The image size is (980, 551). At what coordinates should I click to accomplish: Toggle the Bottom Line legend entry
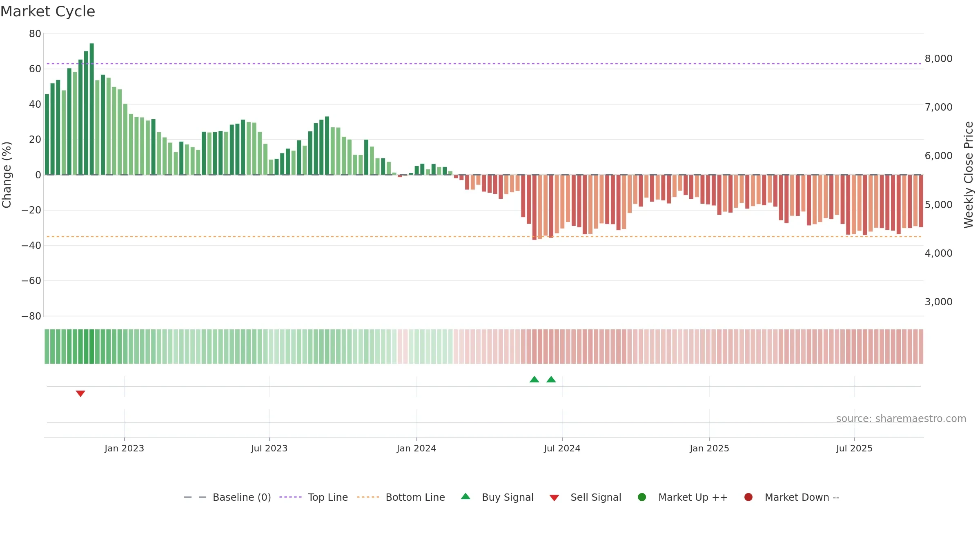(401, 497)
